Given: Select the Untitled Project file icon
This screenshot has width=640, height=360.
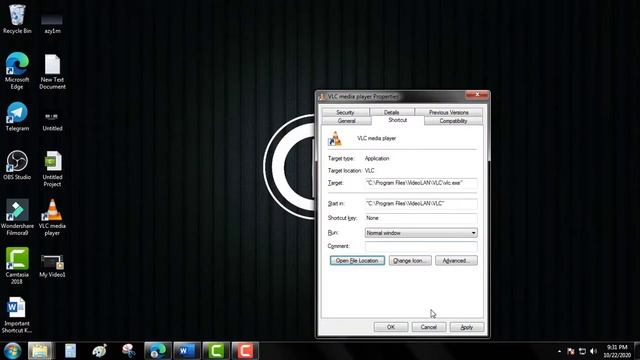Looking at the screenshot, I should (52, 169).
